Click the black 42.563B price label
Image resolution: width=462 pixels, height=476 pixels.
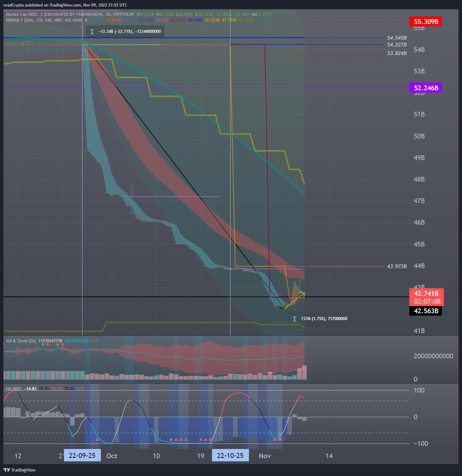pyautogui.click(x=425, y=311)
